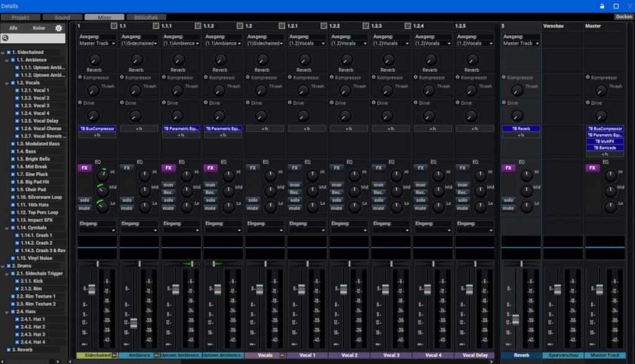Open the Bibliothek tab

pyautogui.click(x=146, y=17)
